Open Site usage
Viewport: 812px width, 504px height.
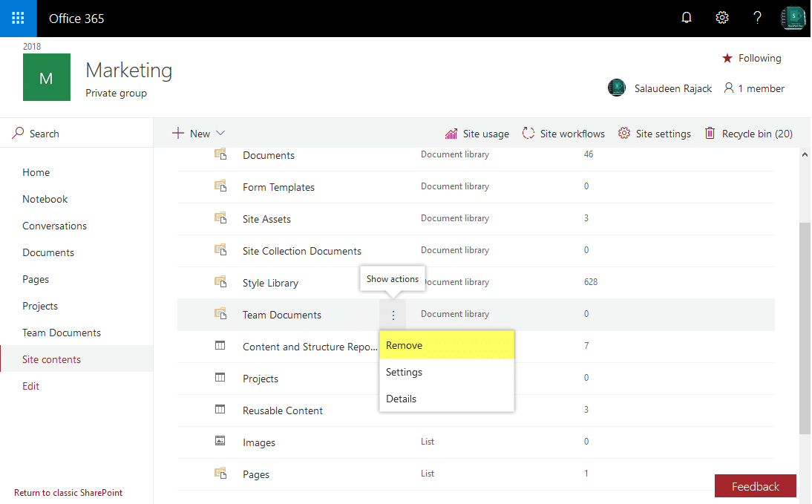coord(477,134)
